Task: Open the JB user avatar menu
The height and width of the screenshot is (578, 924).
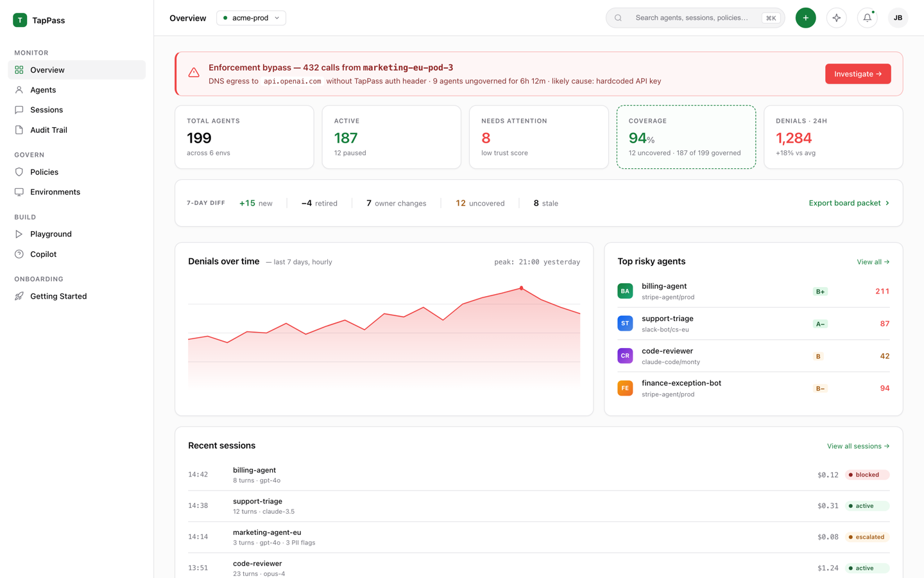Action: [898, 18]
